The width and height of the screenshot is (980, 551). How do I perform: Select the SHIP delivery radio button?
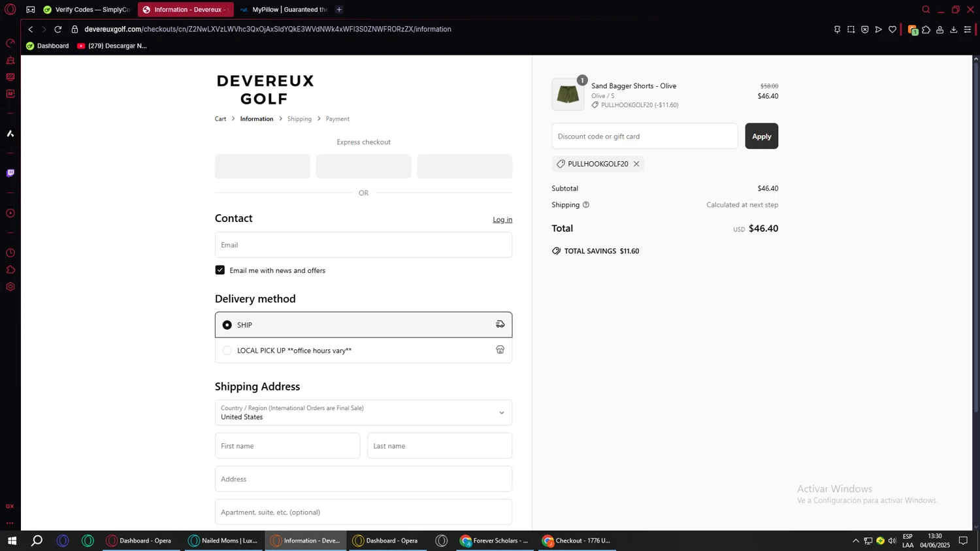(227, 325)
